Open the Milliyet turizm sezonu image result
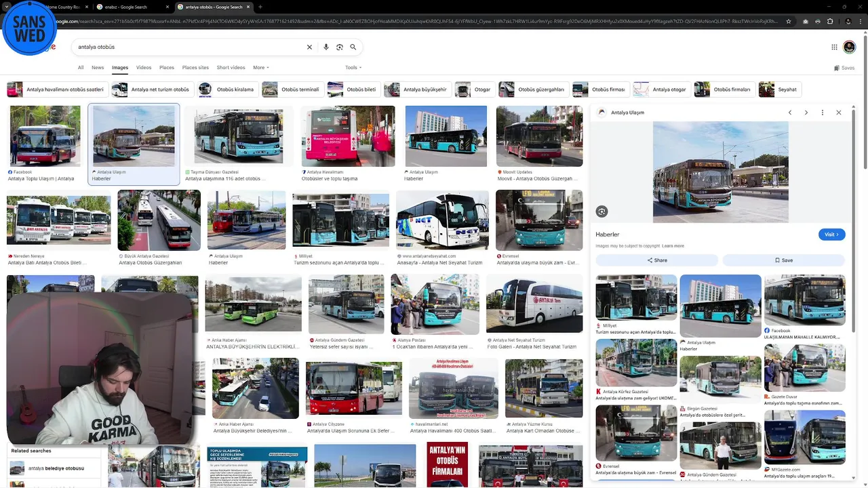 click(x=340, y=220)
